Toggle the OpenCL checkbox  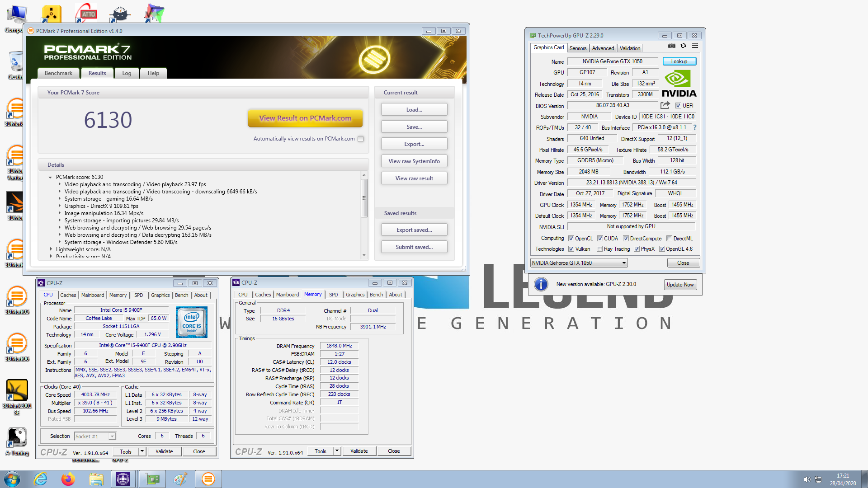(x=571, y=239)
